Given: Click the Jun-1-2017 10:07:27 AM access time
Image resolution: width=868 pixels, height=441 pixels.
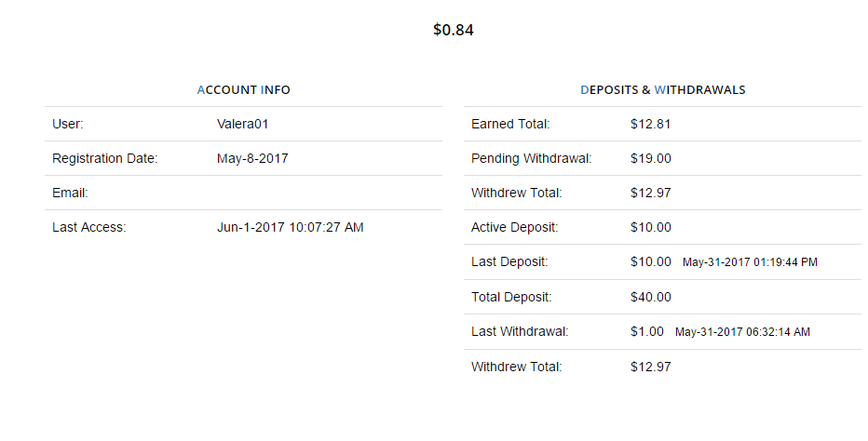Looking at the screenshot, I should pos(290,227).
